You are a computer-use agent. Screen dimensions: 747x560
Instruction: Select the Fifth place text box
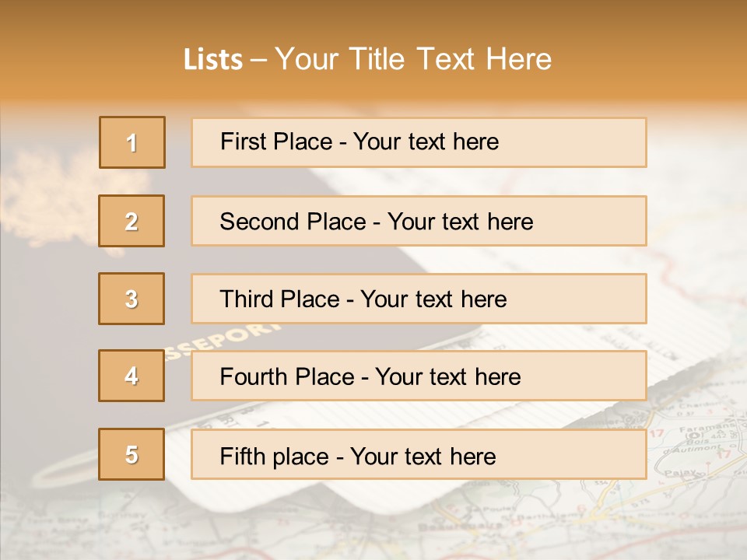[x=419, y=455]
